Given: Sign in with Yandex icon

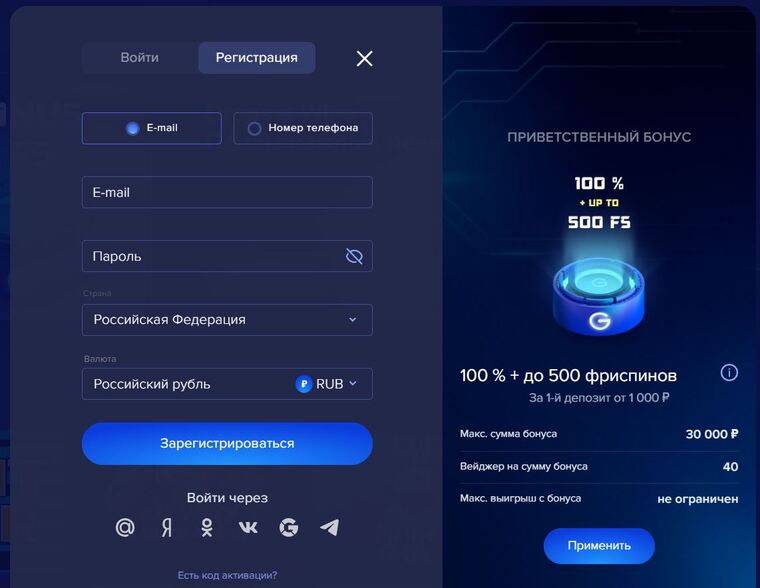Looking at the screenshot, I should click(x=166, y=527).
